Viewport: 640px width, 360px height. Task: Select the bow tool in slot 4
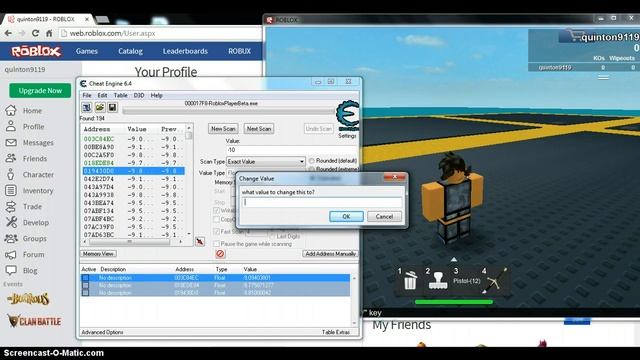pyautogui.click(x=496, y=280)
